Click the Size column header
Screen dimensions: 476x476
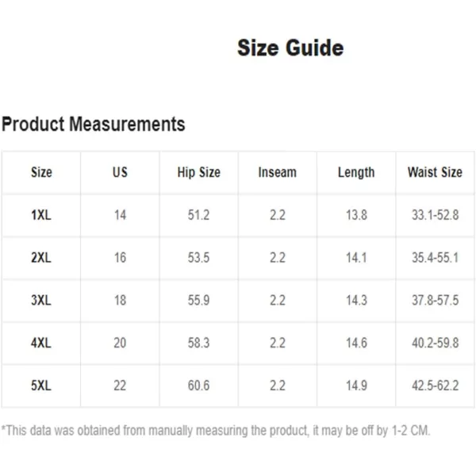(41, 172)
